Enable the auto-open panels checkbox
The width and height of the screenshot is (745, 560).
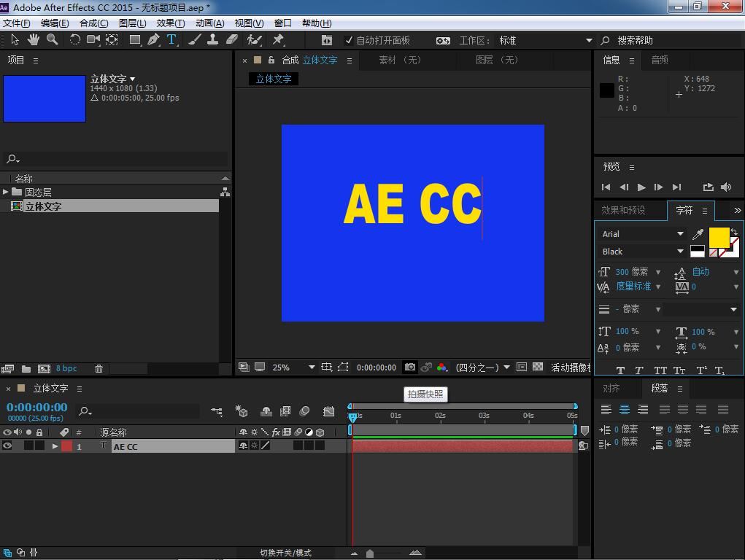(349, 40)
